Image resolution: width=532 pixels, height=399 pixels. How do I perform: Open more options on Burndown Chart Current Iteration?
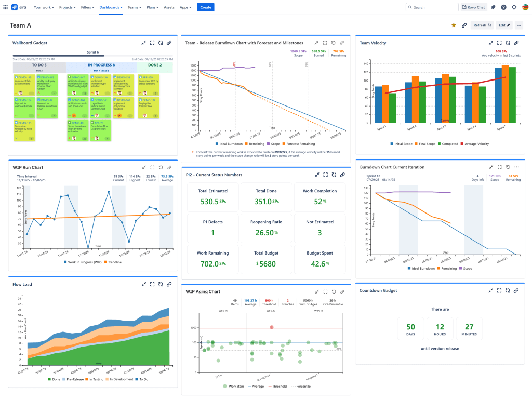(x=516, y=167)
